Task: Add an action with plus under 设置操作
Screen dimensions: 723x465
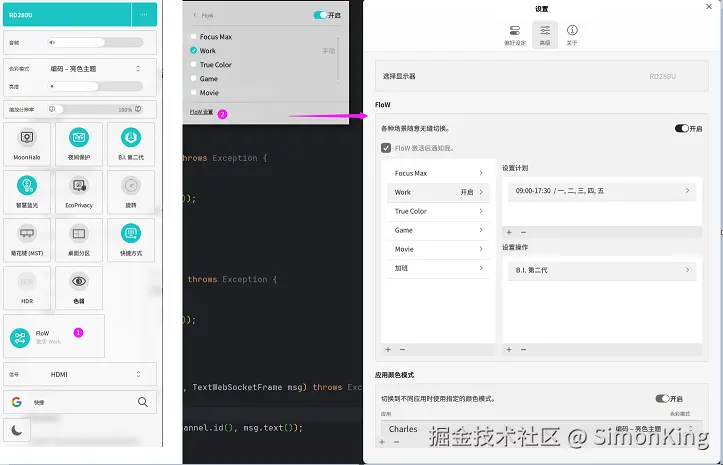Action: coord(509,350)
